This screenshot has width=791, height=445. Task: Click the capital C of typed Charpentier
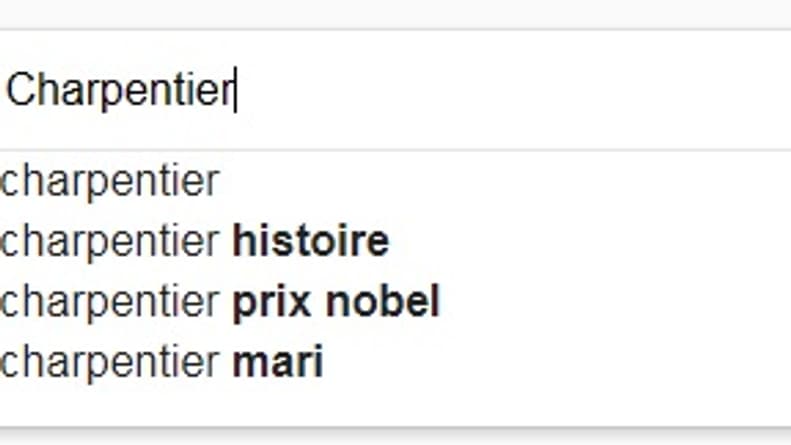pos(19,89)
